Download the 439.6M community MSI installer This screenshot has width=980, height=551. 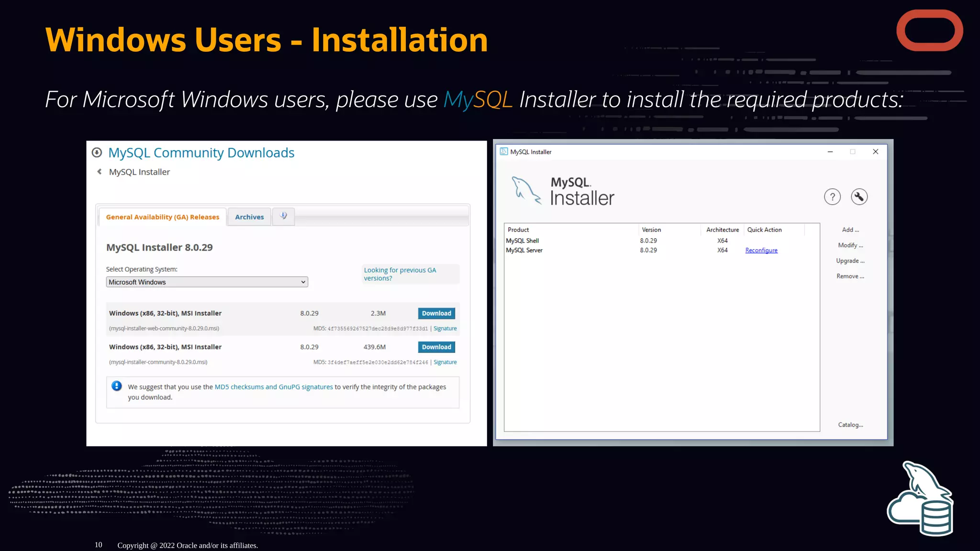coord(436,347)
